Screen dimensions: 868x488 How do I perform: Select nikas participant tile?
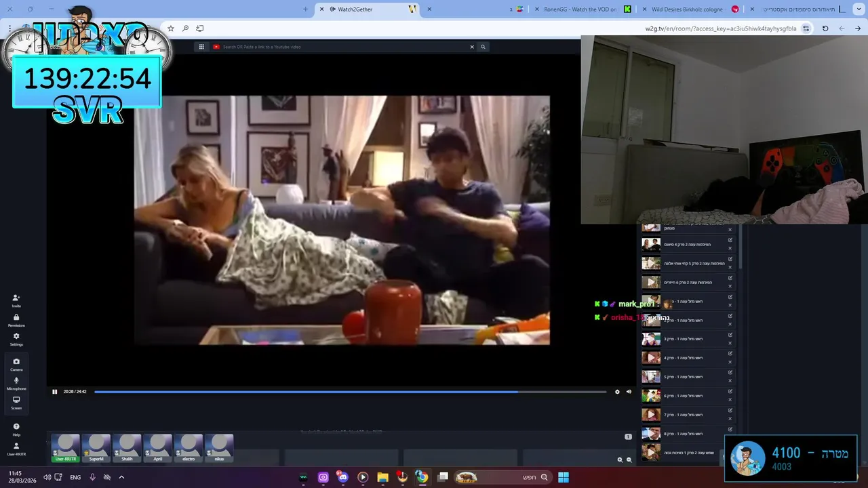click(x=219, y=449)
